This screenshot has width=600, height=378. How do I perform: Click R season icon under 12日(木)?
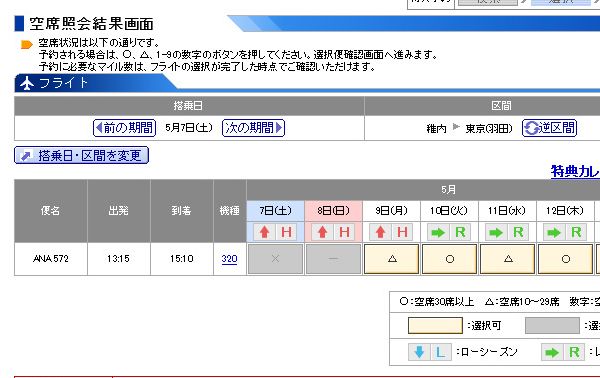click(576, 232)
